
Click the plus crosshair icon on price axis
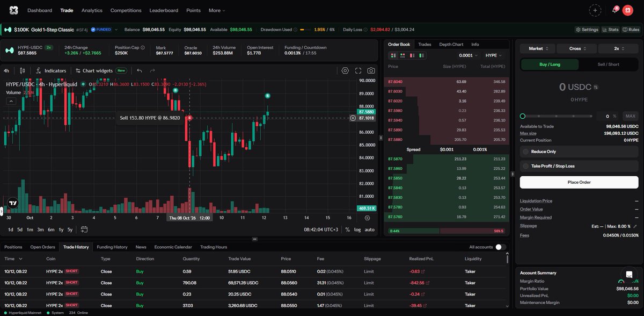coord(353,118)
